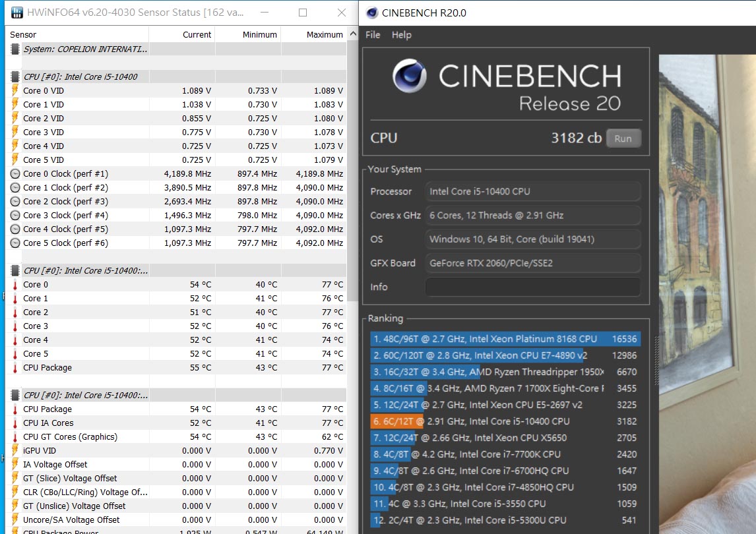
Task: Click the HWiNFO scroll up arrow
Action: click(x=353, y=34)
